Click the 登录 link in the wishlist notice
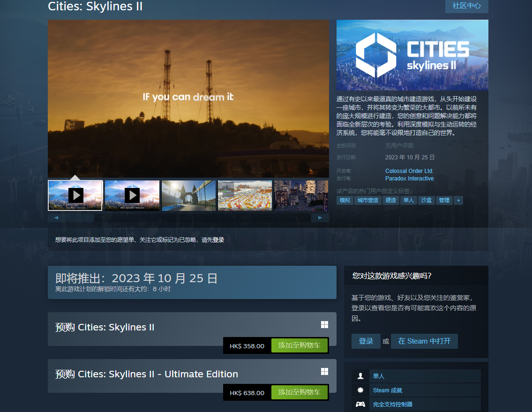The image size is (532, 412). pos(218,240)
